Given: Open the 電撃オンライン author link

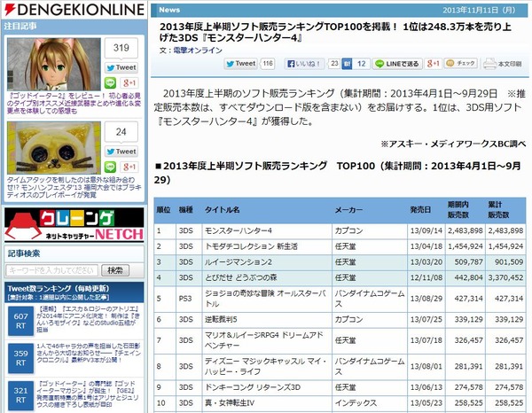Looking at the screenshot, I should point(198,51).
